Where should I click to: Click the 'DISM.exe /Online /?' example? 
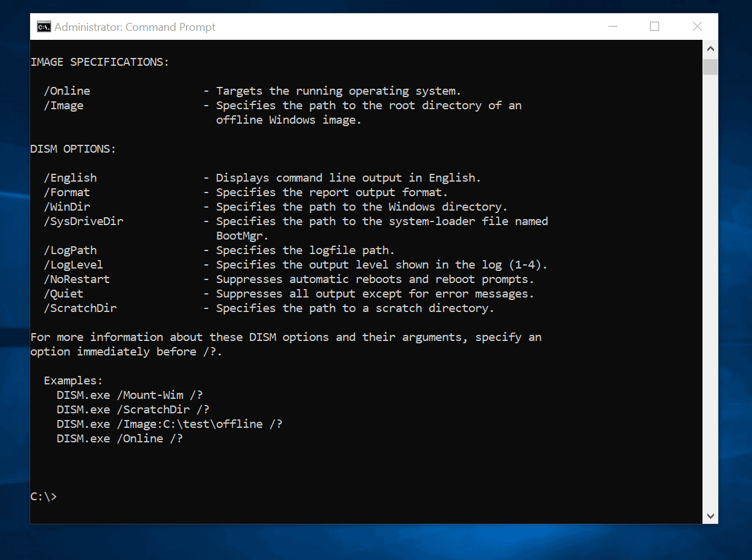120,439
